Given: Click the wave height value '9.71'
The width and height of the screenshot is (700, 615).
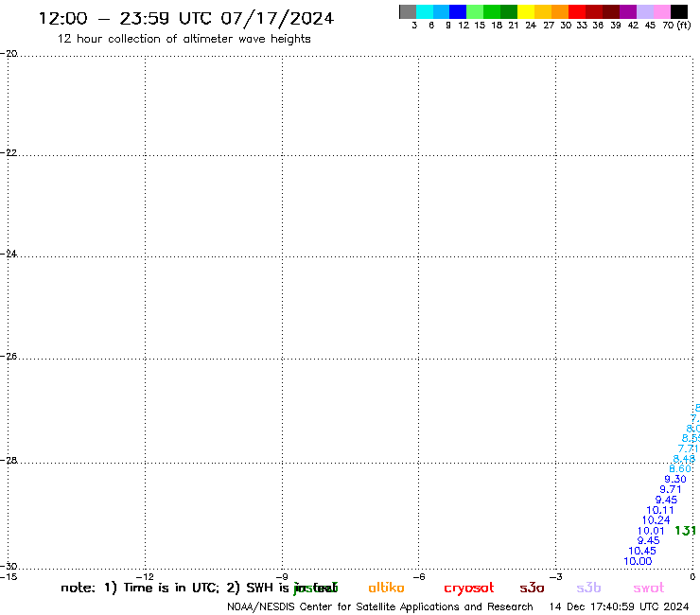Looking at the screenshot, I should (x=671, y=489).
